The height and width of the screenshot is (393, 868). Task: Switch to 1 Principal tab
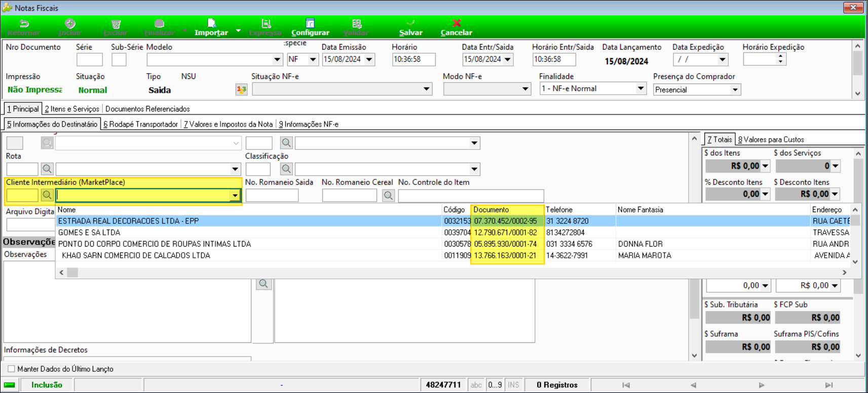point(23,109)
